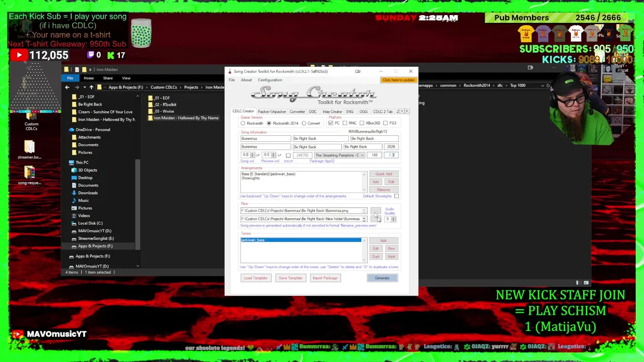Open the View ribbon tab in File Explorer
Viewport: 644px width, 362px height.
click(126, 78)
